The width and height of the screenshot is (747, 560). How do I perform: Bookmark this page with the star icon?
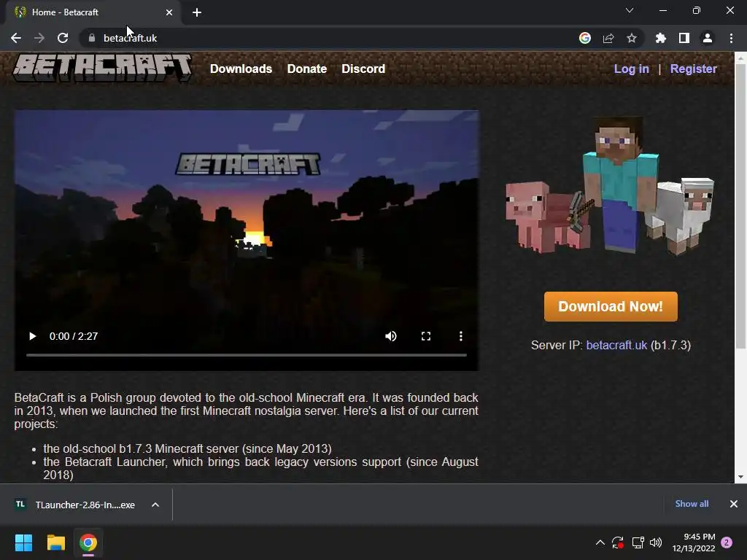pos(632,38)
